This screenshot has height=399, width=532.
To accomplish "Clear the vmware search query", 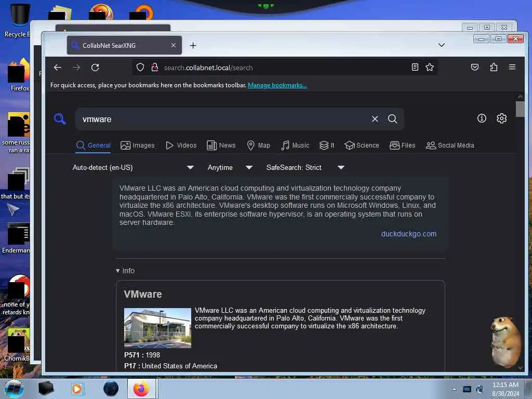I will 375,119.
